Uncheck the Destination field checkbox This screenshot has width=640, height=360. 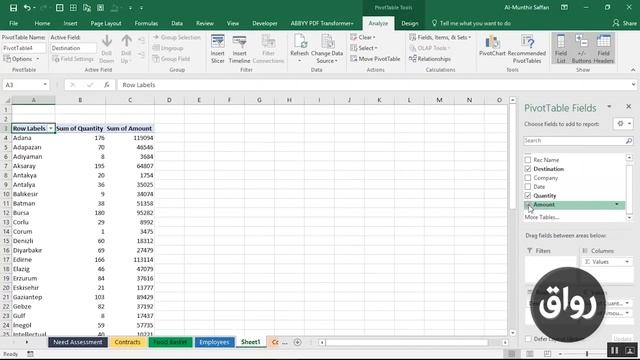pyautogui.click(x=528, y=169)
